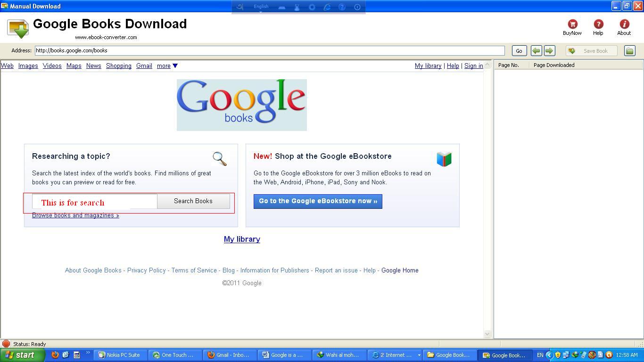Click the Search Books button
Viewport: 644px width, 362px height.
[193, 201]
